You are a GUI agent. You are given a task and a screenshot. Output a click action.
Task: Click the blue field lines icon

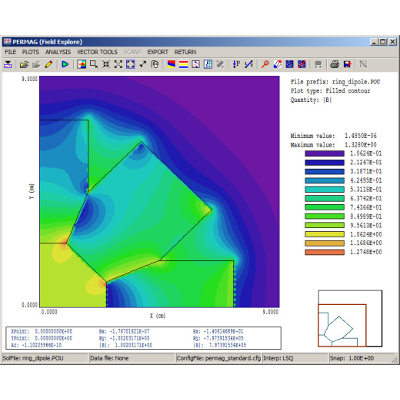click(x=290, y=64)
